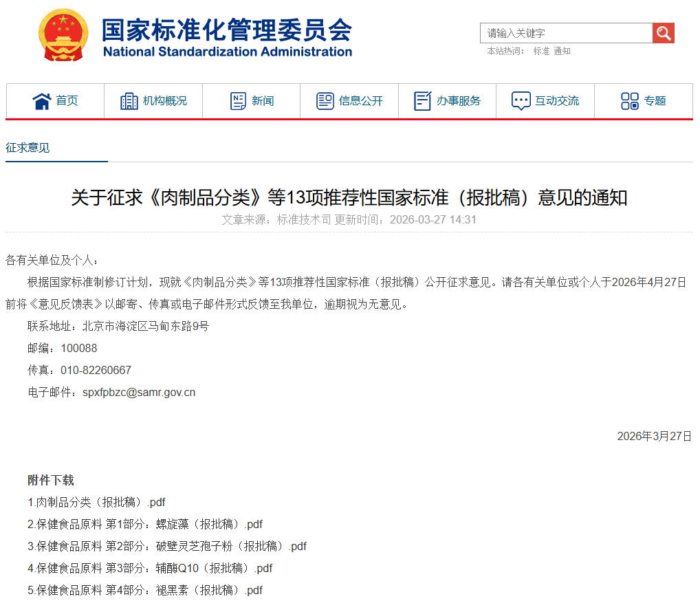Open the 辅酶Q10（报批稿）.pdf attachment

150,568
